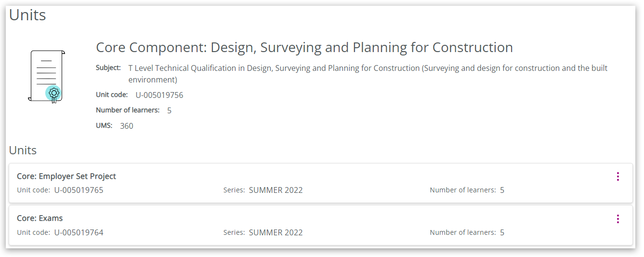Click the certificate document icon
The width and height of the screenshot is (644, 257).
coord(46,76)
